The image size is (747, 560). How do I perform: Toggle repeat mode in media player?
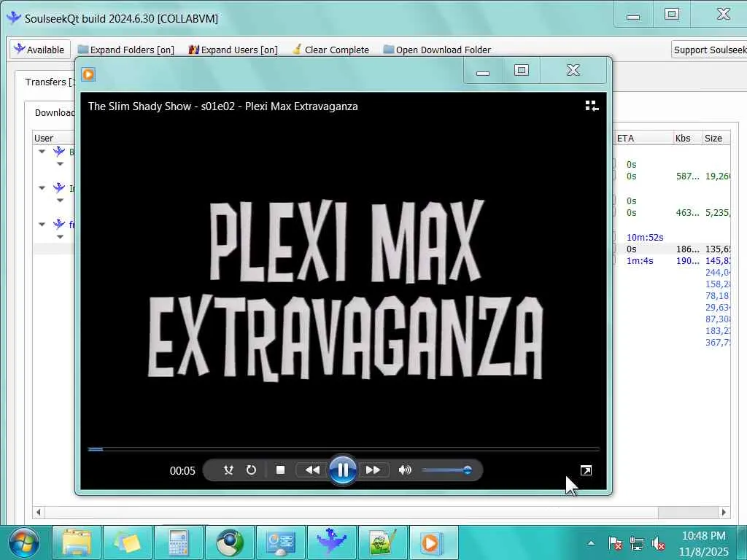[251, 470]
